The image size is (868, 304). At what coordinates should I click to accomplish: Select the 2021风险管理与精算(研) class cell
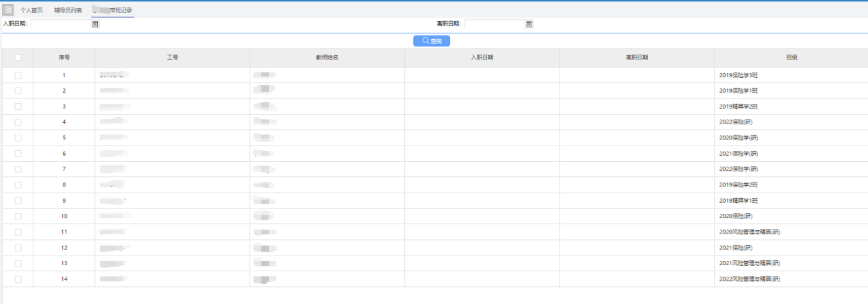click(x=749, y=264)
